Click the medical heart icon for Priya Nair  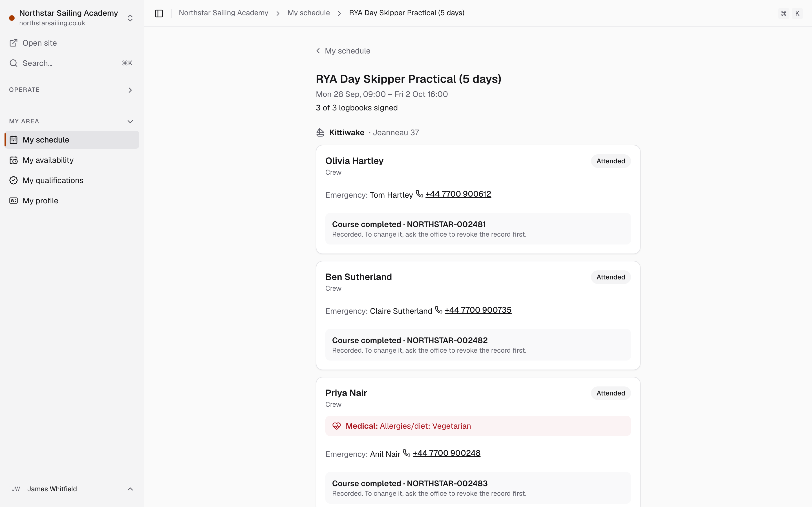(337, 426)
